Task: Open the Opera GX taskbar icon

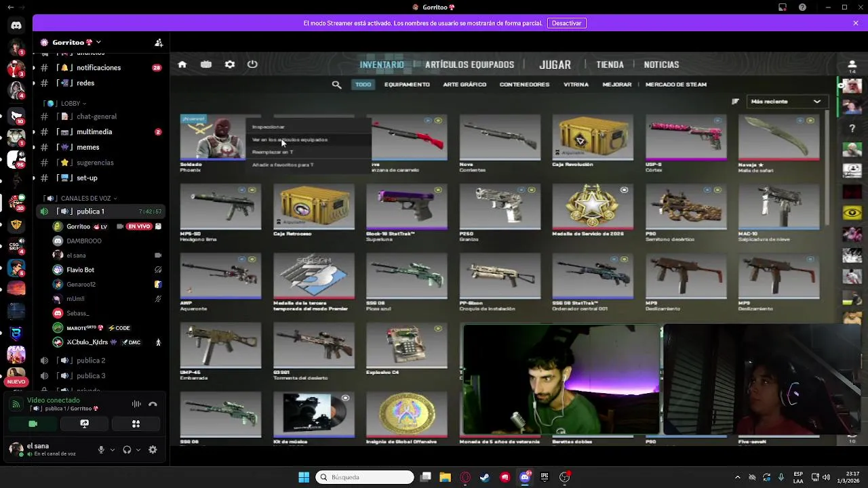Action: click(x=465, y=477)
